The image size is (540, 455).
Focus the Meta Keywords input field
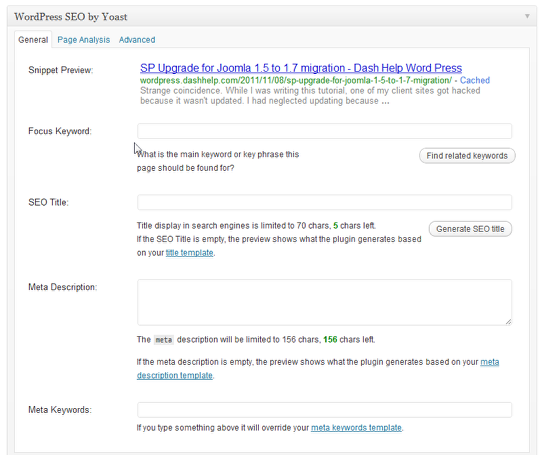click(x=324, y=410)
